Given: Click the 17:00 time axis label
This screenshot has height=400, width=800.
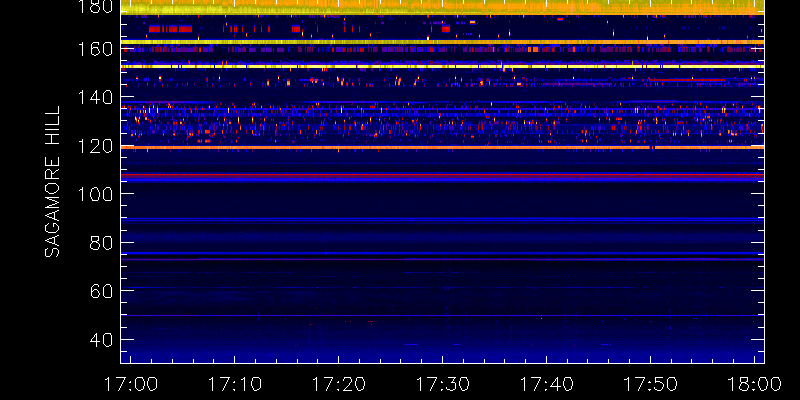Looking at the screenshot, I should pyautogui.click(x=131, y=384).
